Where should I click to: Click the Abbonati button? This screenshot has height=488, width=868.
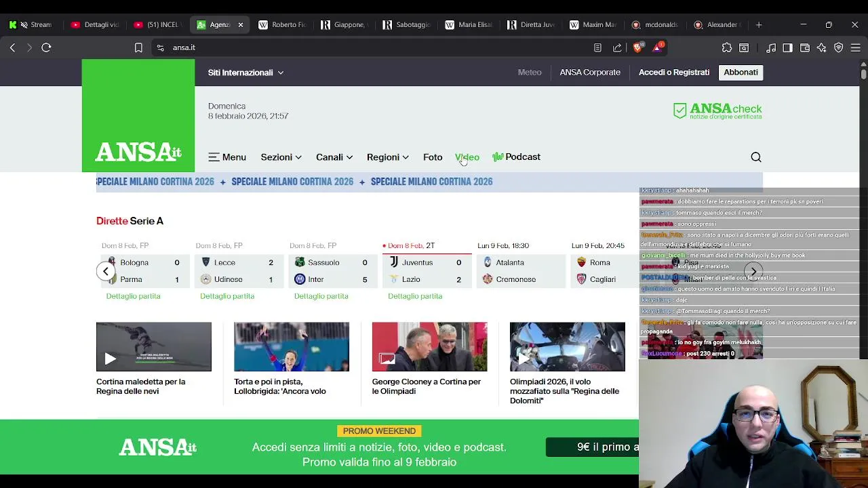click(x=741, y=72)
